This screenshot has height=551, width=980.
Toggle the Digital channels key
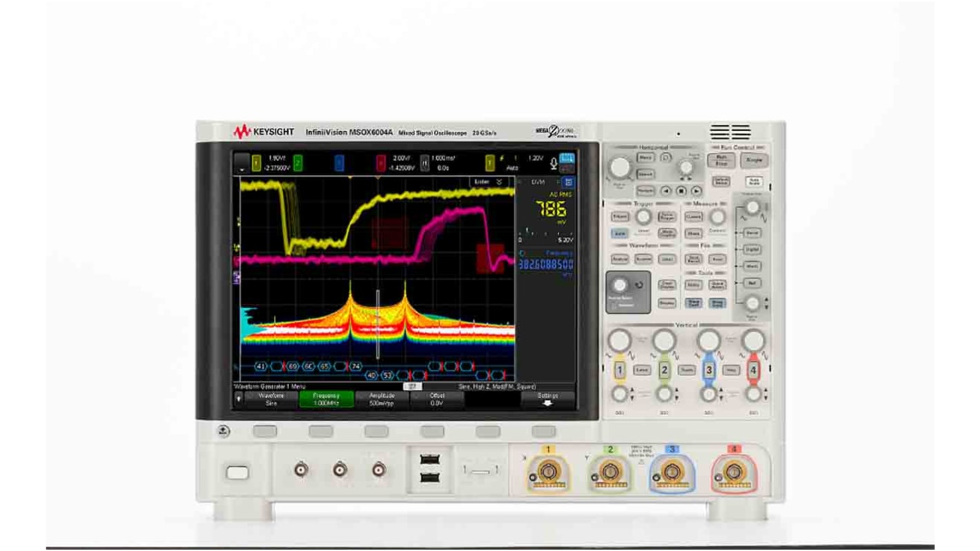pos(752,249)
